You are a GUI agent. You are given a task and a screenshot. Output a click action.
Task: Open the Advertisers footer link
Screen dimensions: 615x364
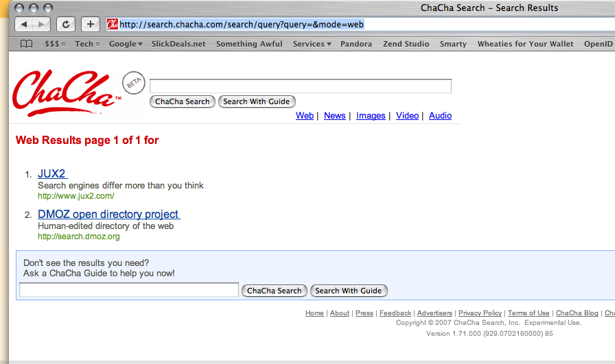(434, 313)
